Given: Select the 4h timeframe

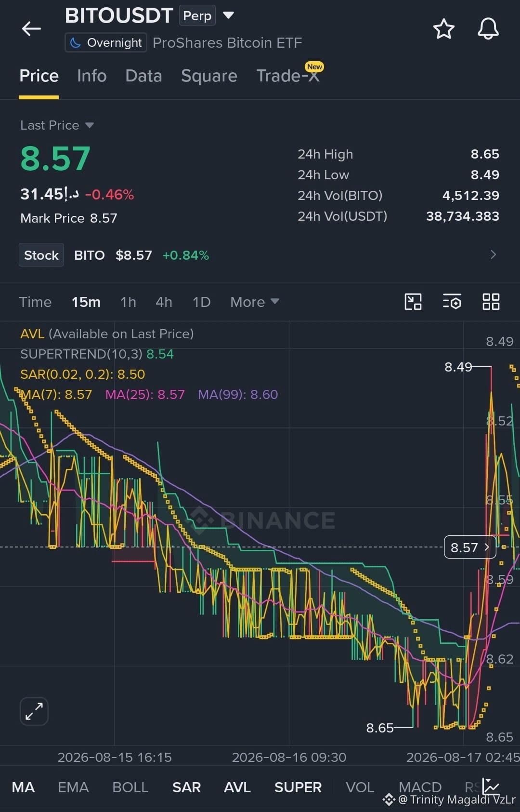Looking at the screenshot, I should [164, 302].
